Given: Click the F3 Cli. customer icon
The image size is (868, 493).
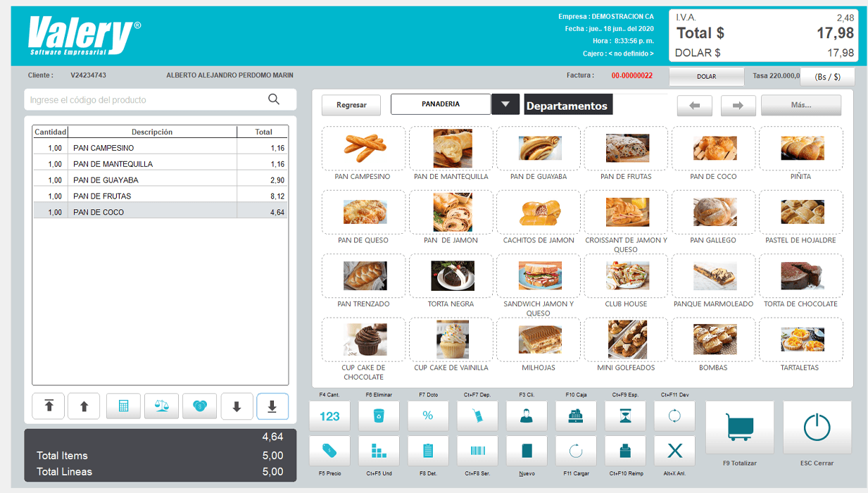Looking at the screenshot, I should click(x=527, y=416).
